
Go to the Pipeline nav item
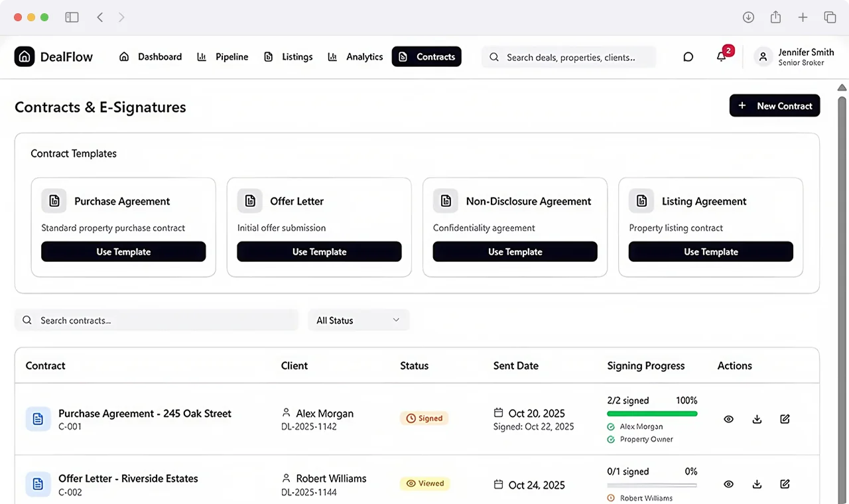223,57
